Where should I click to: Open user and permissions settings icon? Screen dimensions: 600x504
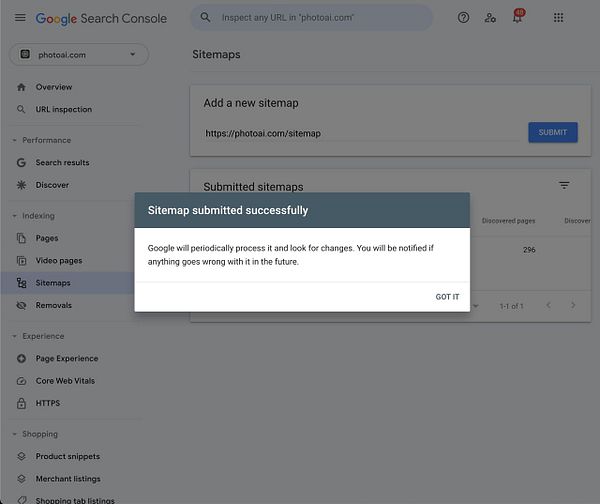tap(490, 18)
